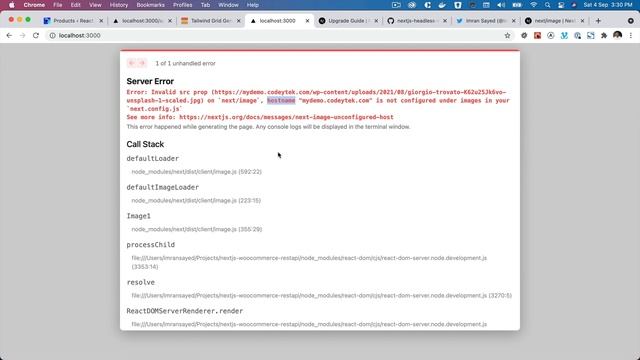Open a new browser tab

click(598, 20)
